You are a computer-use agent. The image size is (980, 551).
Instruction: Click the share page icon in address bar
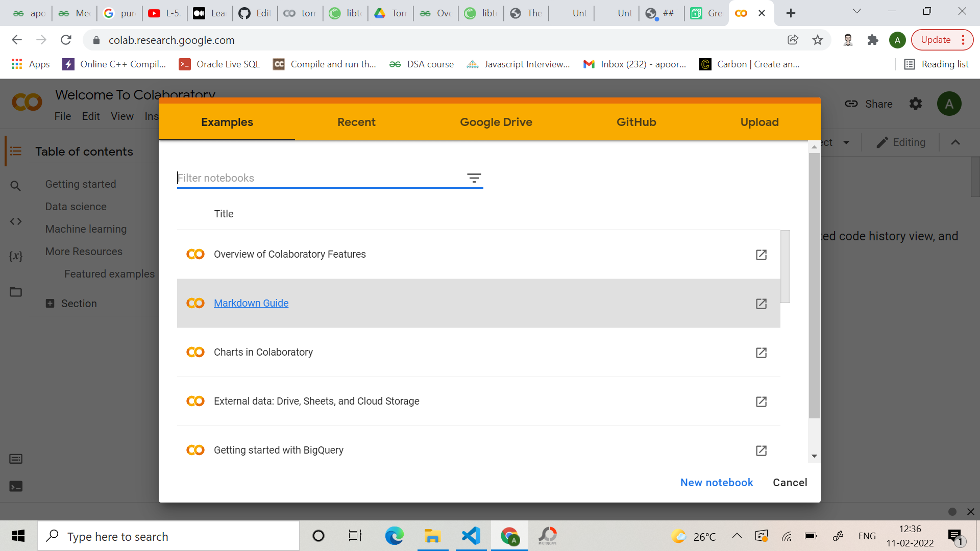tap(793, 40)
